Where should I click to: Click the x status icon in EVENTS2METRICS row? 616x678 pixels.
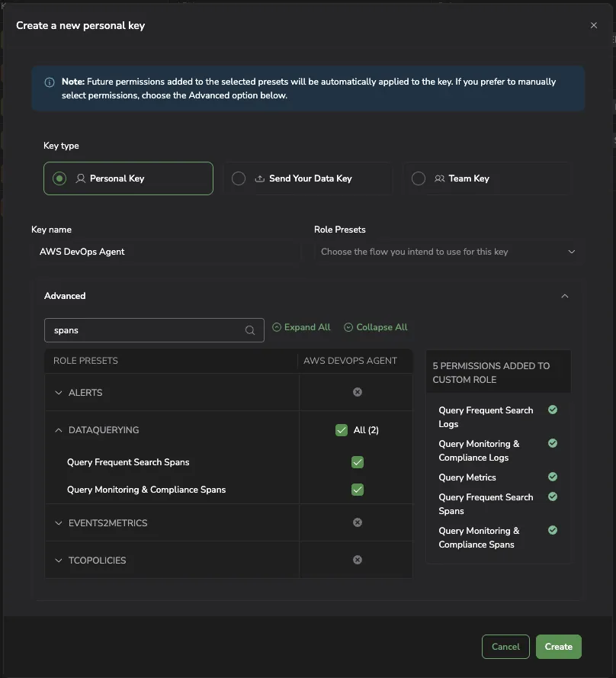click(x=358, y=522)
